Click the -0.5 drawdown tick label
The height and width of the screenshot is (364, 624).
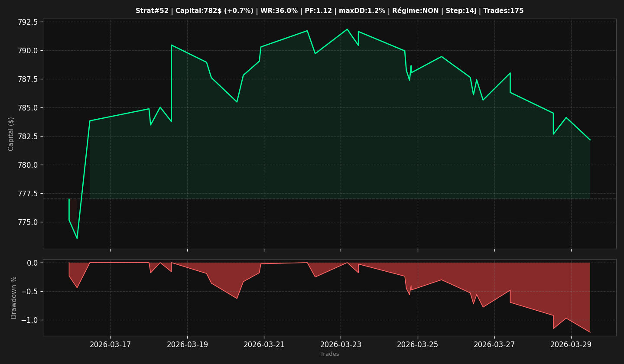tap(29, 292)
